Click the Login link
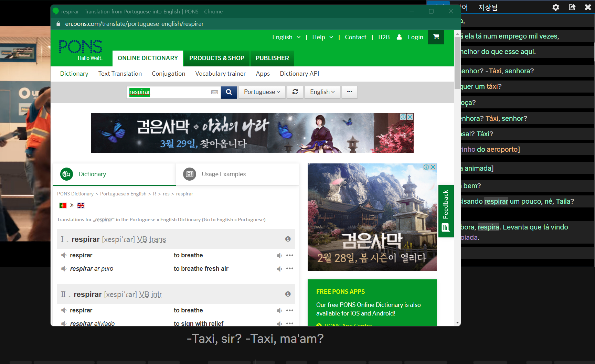Viewport: 595px width, 364px height. 415,37
